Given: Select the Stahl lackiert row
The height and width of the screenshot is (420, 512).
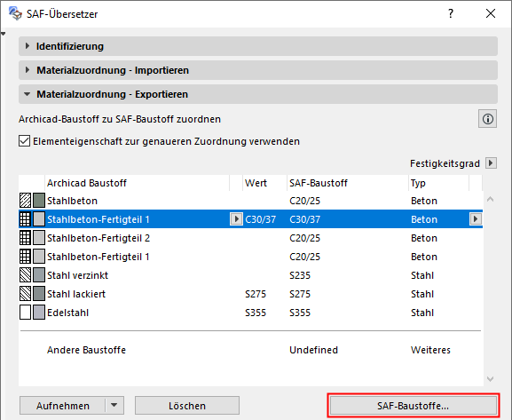Looking at the screenshot, I should (250, 294).
